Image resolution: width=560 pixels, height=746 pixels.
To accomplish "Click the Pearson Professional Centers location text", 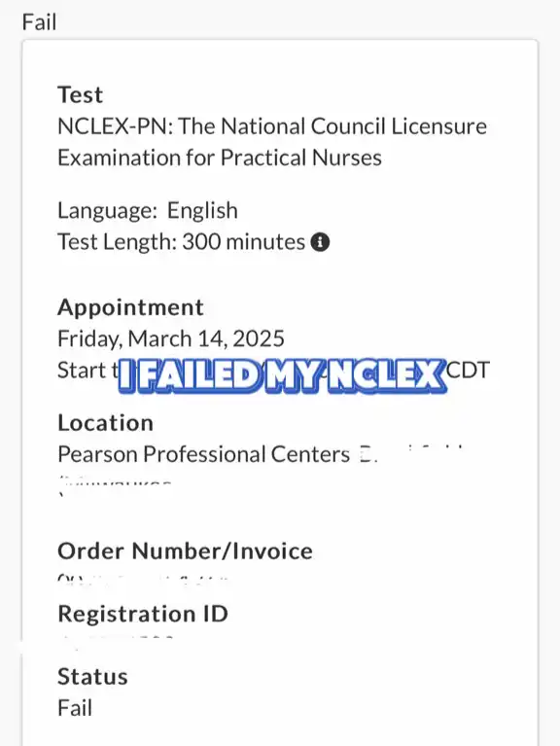I will tap(203, 454).
